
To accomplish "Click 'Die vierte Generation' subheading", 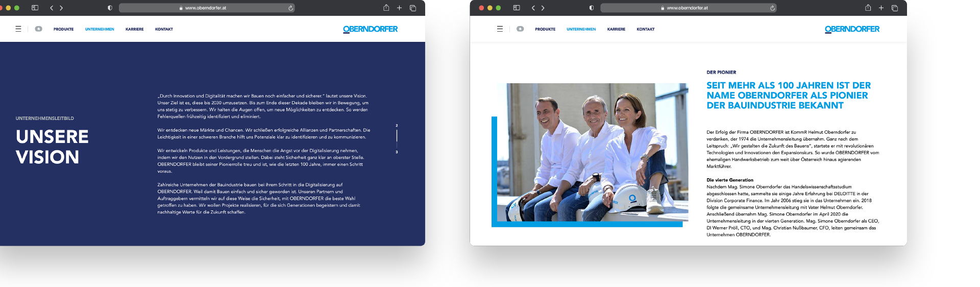I will click(730, 180).
